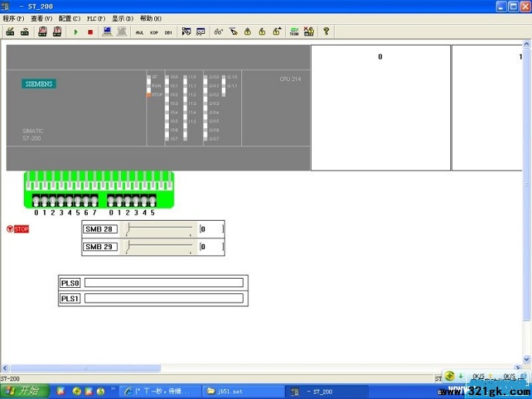Click the SMB 29 value field showing 0
Viewport: 532px width, 399px height.
coord(212,246)
